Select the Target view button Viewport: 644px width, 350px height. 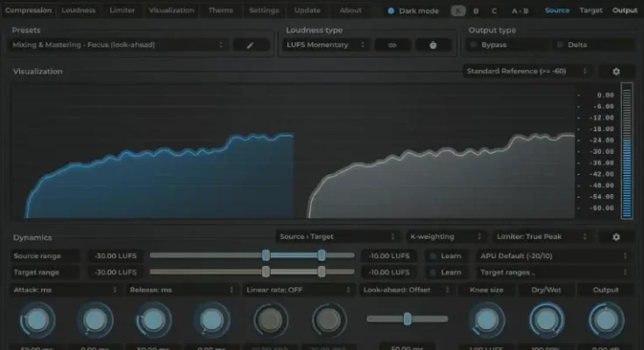click(591, 10)
